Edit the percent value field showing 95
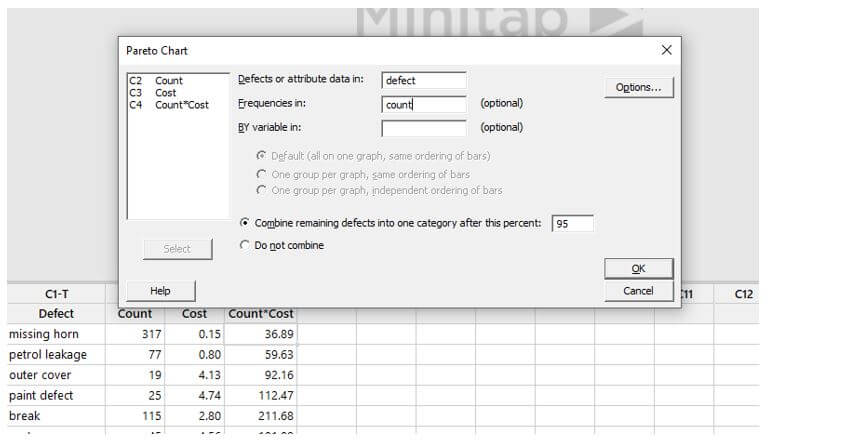Screen dimensions: 848x441 [x=572, y=224]
